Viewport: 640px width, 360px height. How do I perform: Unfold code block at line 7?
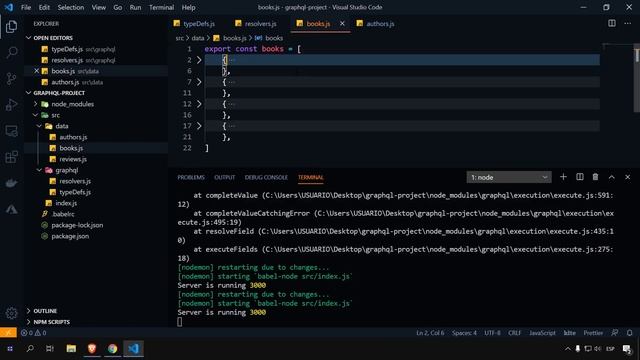point(199,82)
